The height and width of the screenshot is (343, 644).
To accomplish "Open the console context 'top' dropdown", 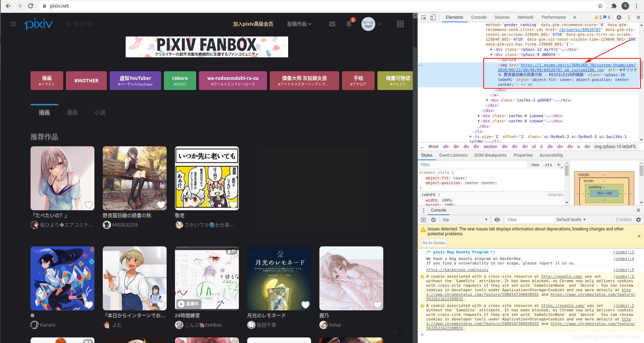I will [x=465, y=220].
